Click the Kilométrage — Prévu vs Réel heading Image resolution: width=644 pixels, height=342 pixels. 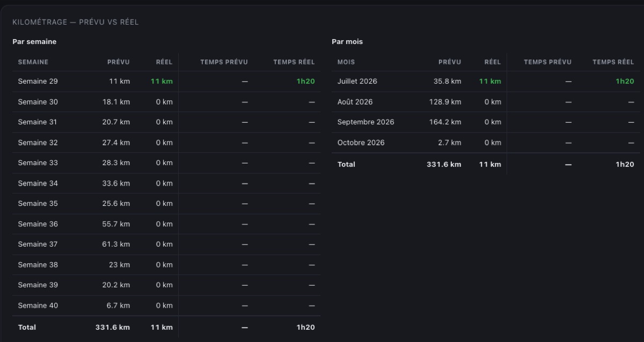point(76,22)
